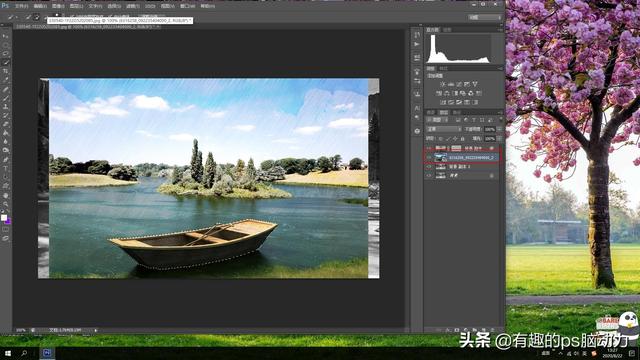Select the Eraser tool

pyautogui.click(x=5, y=124)
